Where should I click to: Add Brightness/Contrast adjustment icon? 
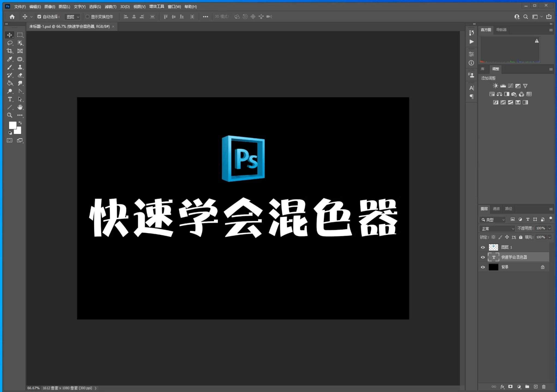[495, 86]
